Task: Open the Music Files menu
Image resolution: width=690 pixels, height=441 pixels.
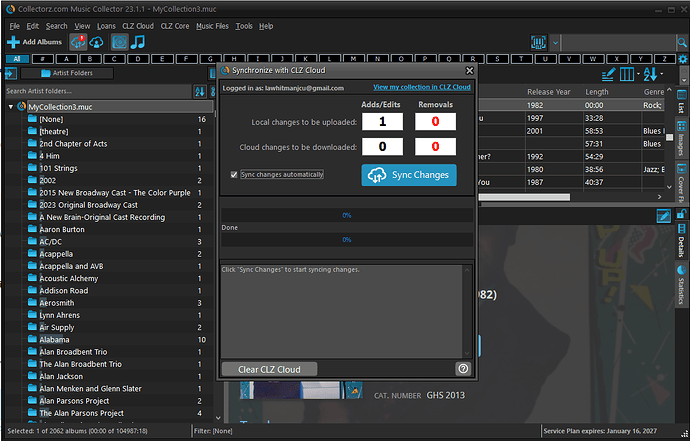Action: click(212, 26)
